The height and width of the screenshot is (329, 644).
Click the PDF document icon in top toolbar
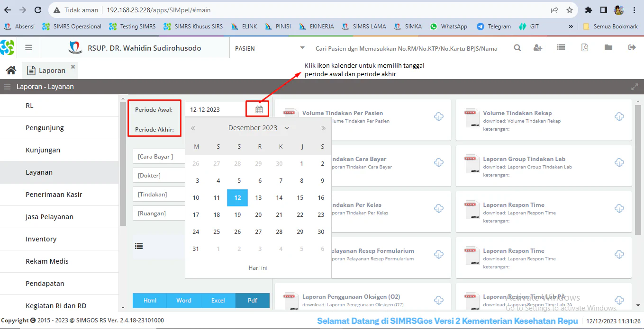point(585,48)
